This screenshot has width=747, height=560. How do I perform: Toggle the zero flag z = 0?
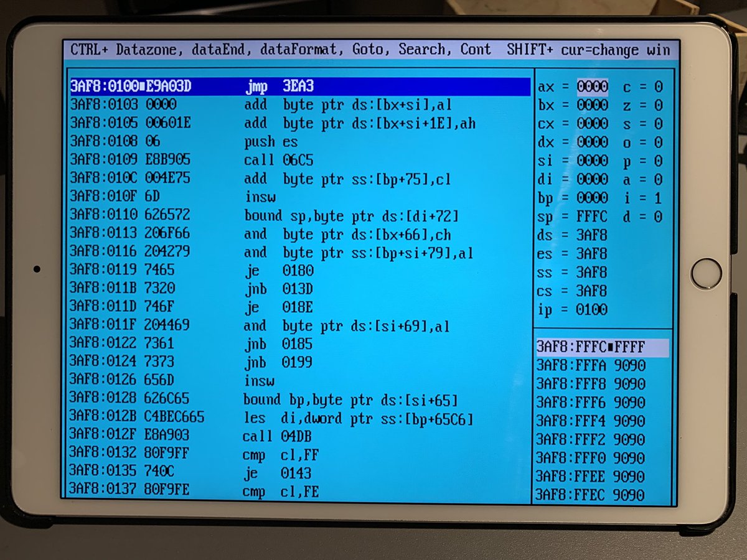[x=644, y=106]
